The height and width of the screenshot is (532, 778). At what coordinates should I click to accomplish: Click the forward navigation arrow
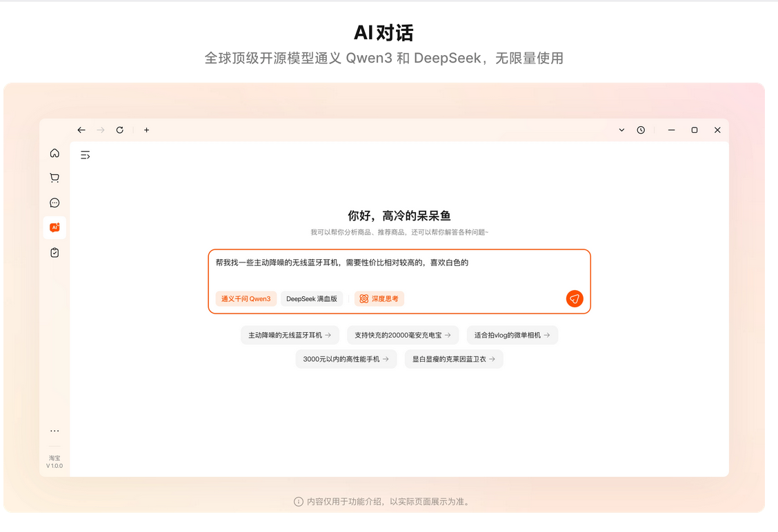pos(101,130)
